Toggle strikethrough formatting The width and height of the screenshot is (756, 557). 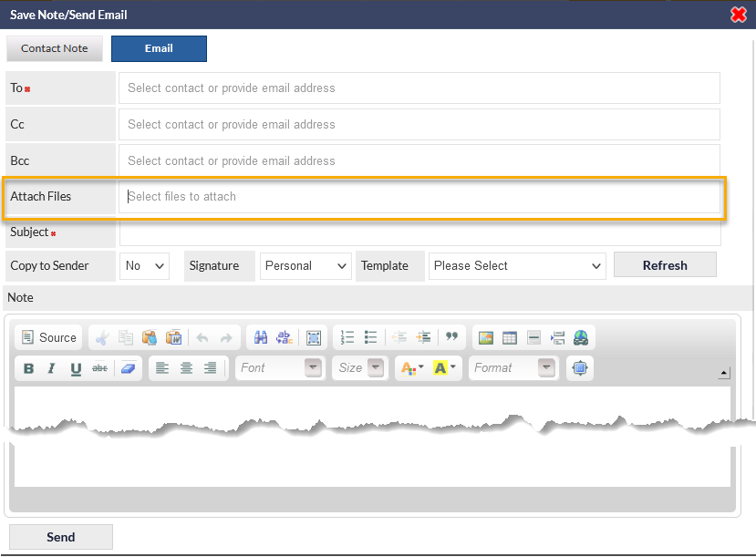99,368
